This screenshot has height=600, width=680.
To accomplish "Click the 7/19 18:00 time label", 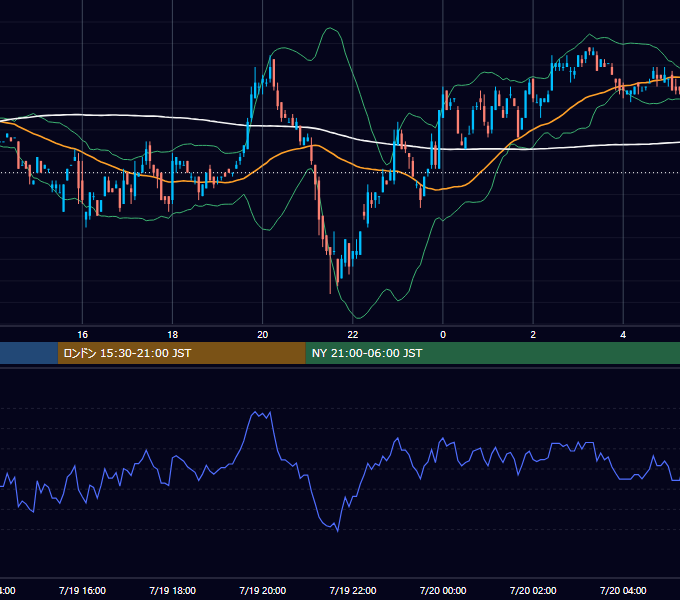I will pyautogui.click(x=173, y=590).
